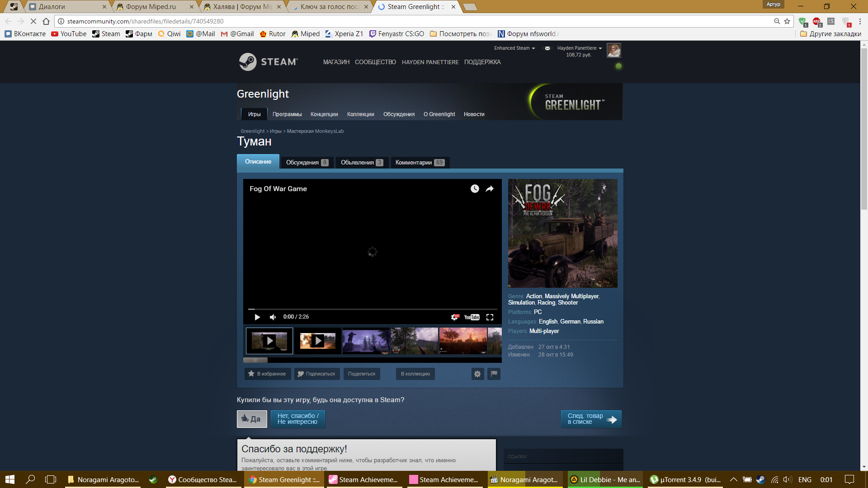Open Task View on the taskbar

[51, 480]
